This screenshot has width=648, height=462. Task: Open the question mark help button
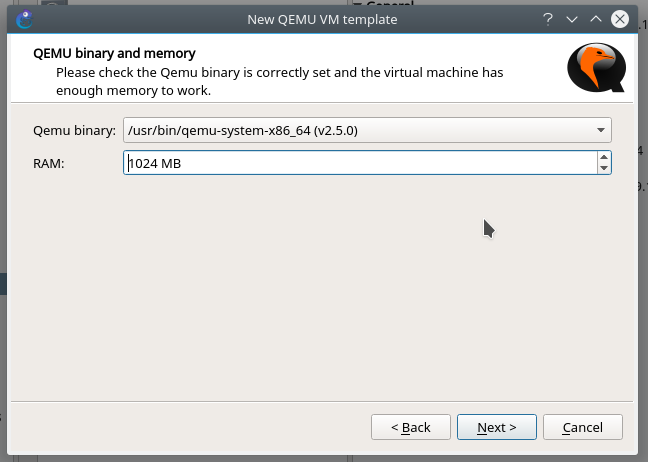548,19
